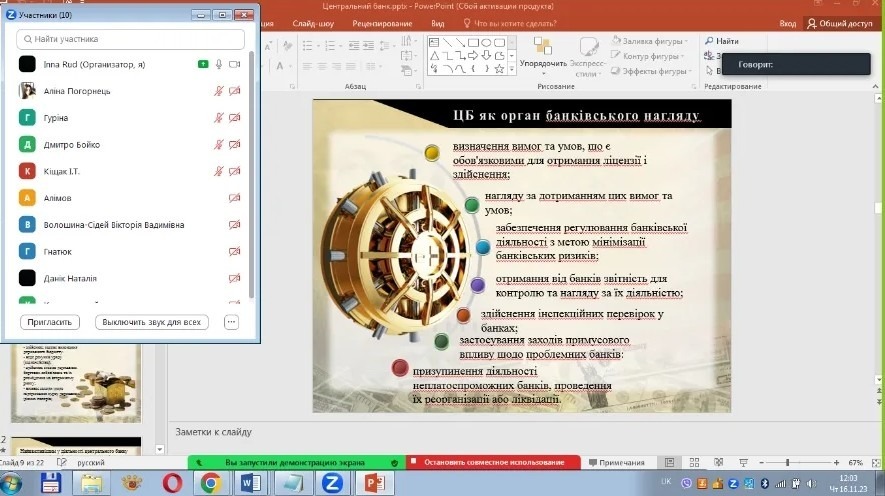885x496 pixels.
Task: Open the Zoom app taskbar icon
Action: point(330,483)
